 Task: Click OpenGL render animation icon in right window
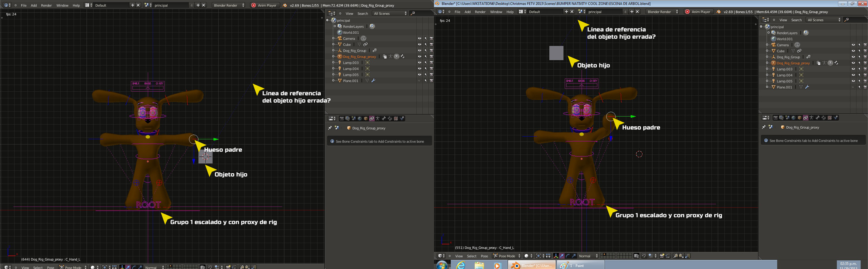667,256
